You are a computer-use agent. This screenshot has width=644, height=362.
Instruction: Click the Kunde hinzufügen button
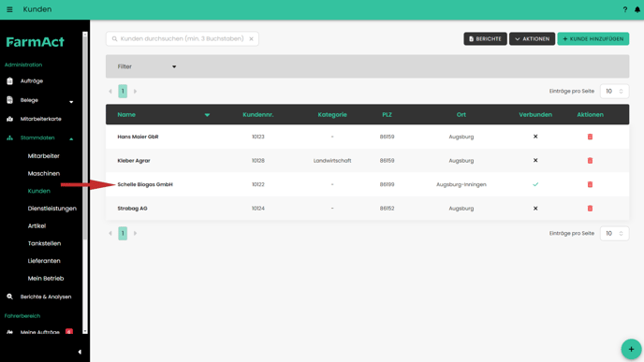coord(593,38)
